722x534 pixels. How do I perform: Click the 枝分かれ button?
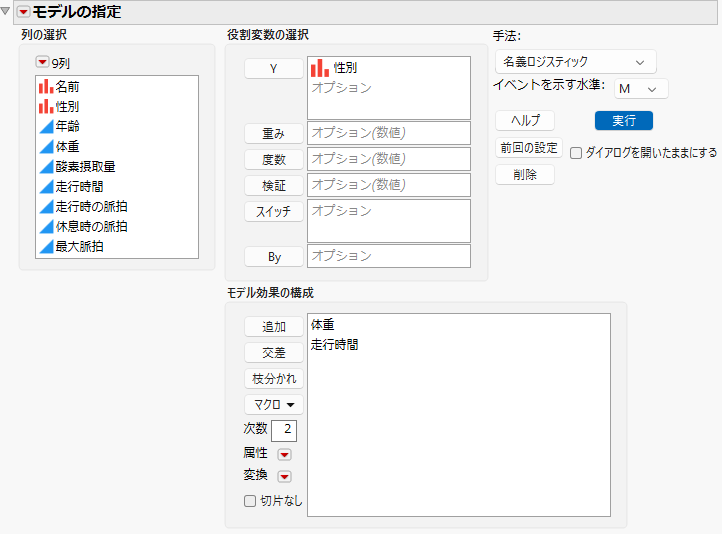274,379
